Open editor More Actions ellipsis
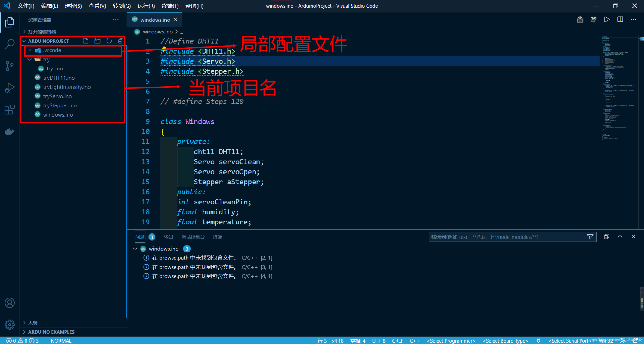The width and height of the screenshot is (644, 344). point(633,20)
